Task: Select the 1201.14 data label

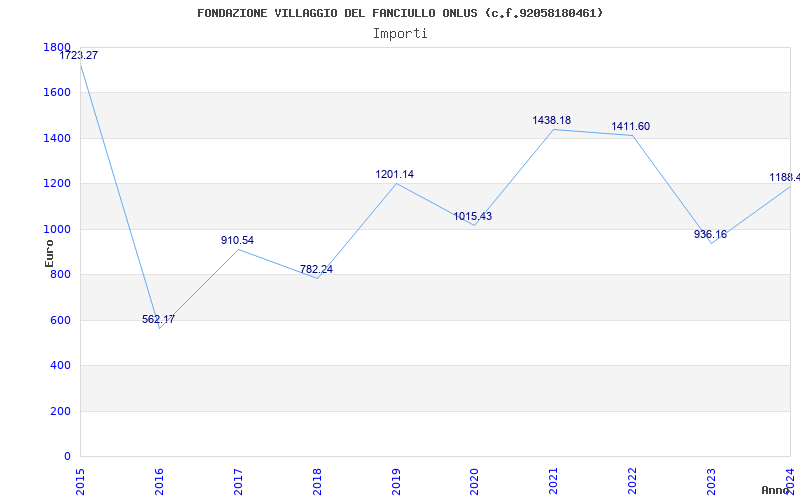Action: (x=394, y=174)
